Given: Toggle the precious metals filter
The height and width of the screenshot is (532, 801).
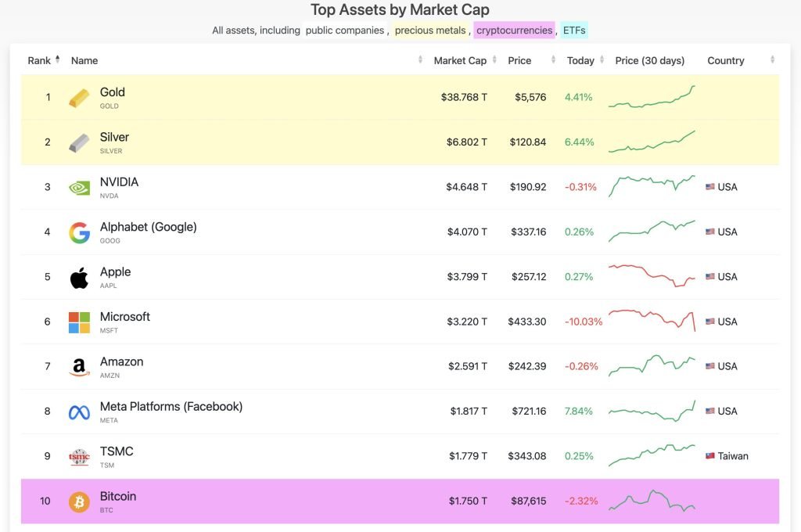Looking at the screenshot, I should (x=430, y=31).
